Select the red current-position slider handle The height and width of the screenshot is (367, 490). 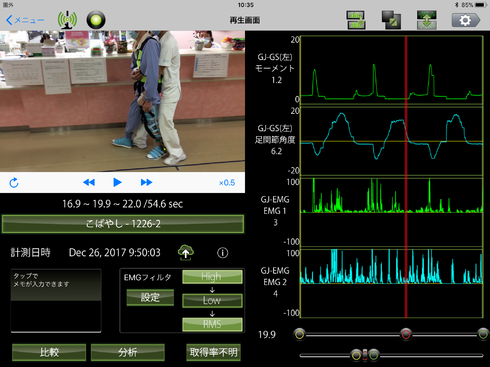406,334
